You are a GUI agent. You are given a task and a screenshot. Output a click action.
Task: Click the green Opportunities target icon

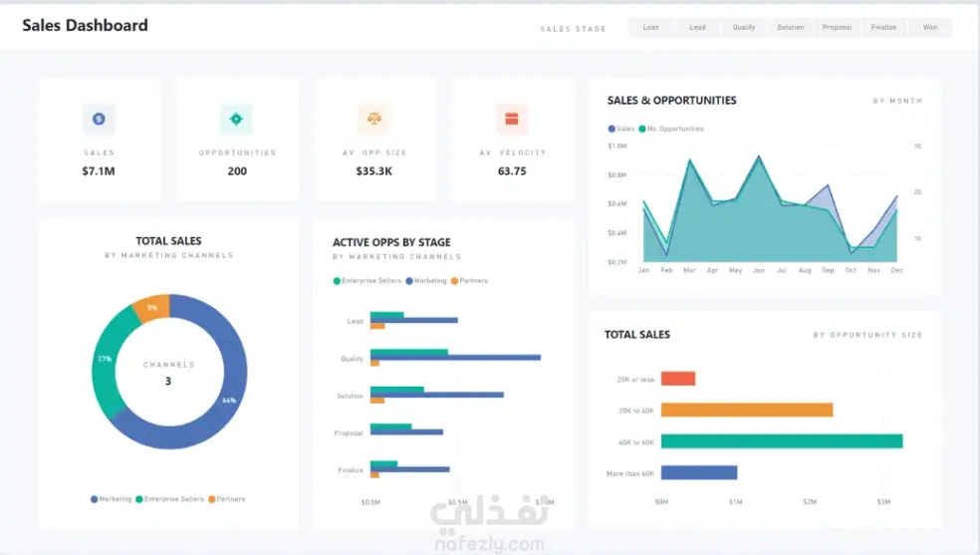click(236, 119)
